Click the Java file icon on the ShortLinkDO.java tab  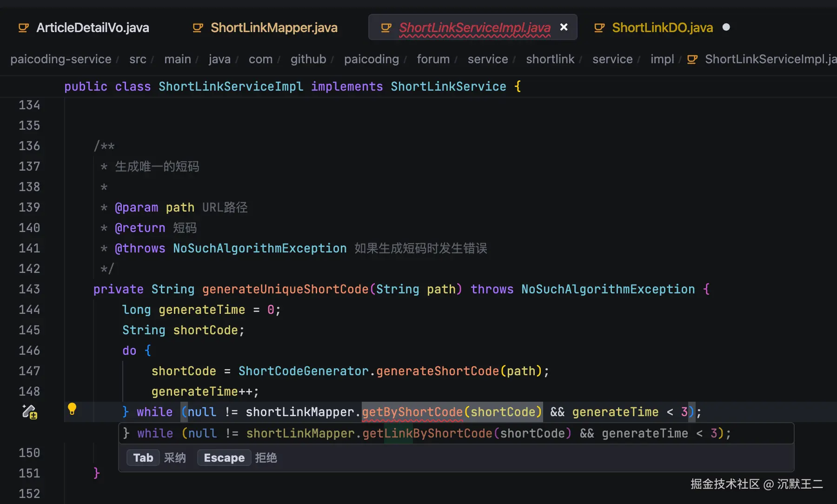599,28
